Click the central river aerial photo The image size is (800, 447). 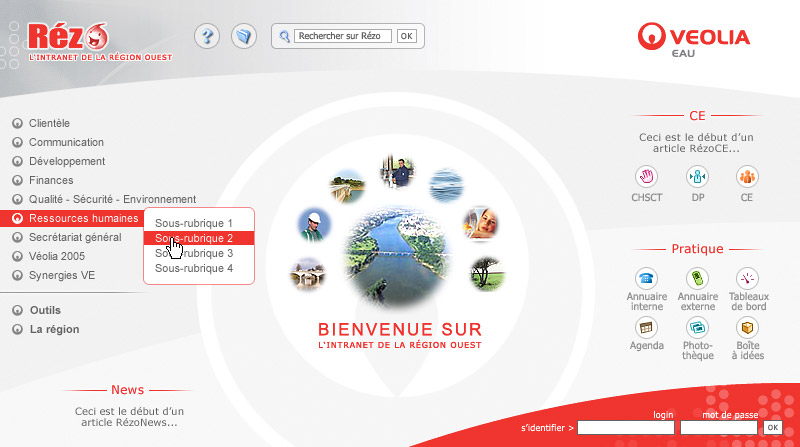click(397, 258)
